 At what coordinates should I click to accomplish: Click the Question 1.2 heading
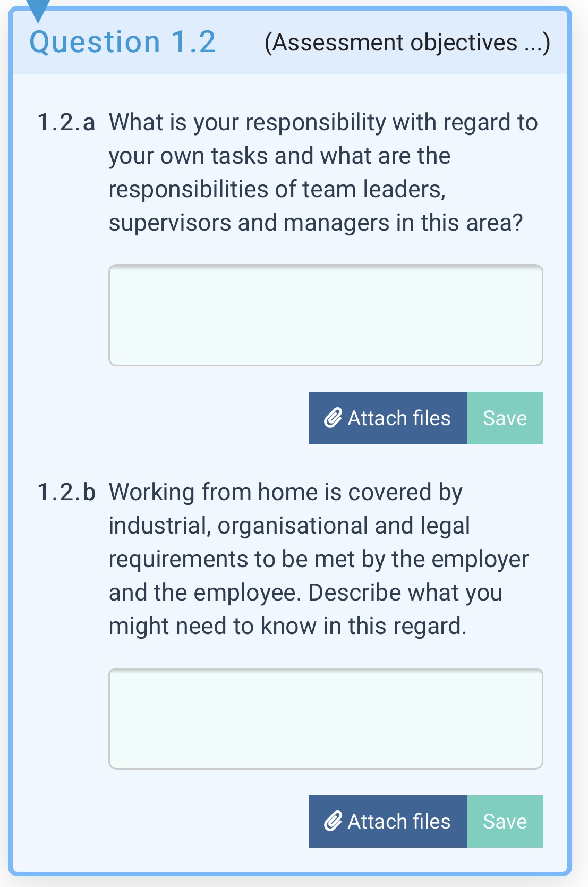pos(122,43)
